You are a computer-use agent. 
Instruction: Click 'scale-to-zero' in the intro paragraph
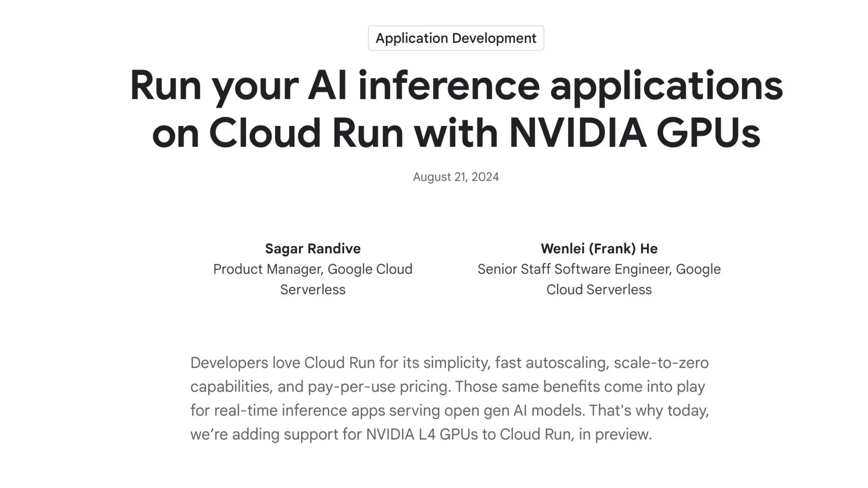pos(661,363)
